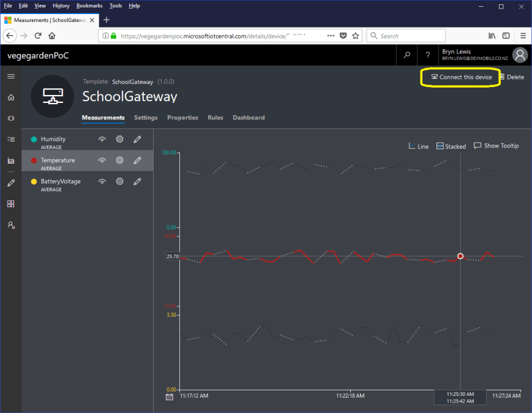Image resolution: width=532 pixels, height=413 pixels.
Task: Toggle visibility of the Humidity measurement
Action: coord(102,139)
